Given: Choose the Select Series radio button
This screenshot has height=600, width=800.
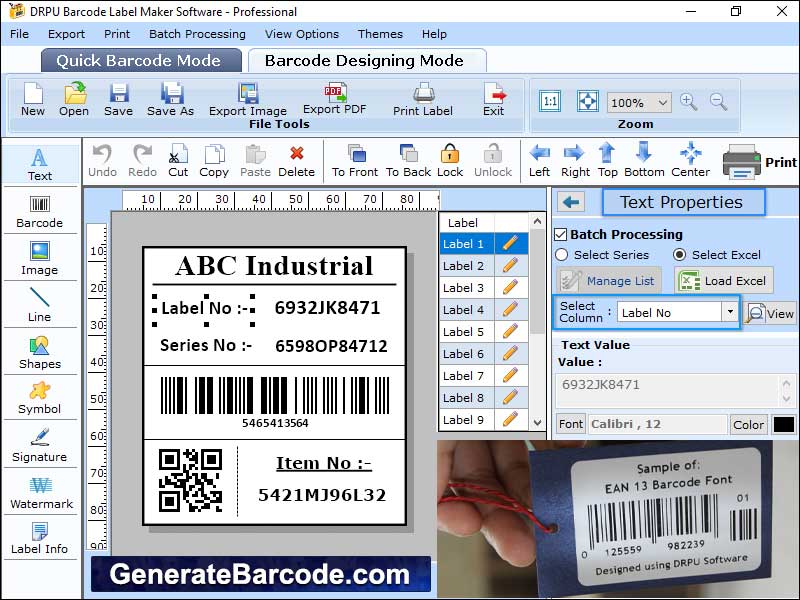Looking at the screenshot, I should (561, 255).
